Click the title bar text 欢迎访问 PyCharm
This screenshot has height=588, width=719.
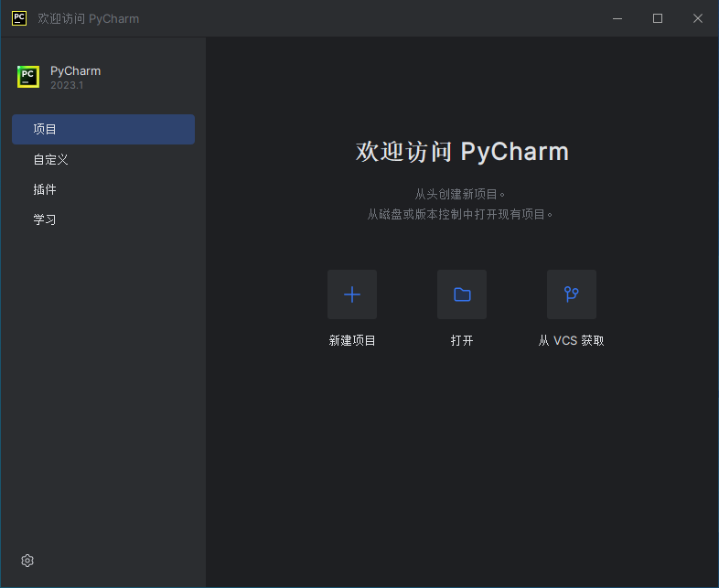[89, 19]
